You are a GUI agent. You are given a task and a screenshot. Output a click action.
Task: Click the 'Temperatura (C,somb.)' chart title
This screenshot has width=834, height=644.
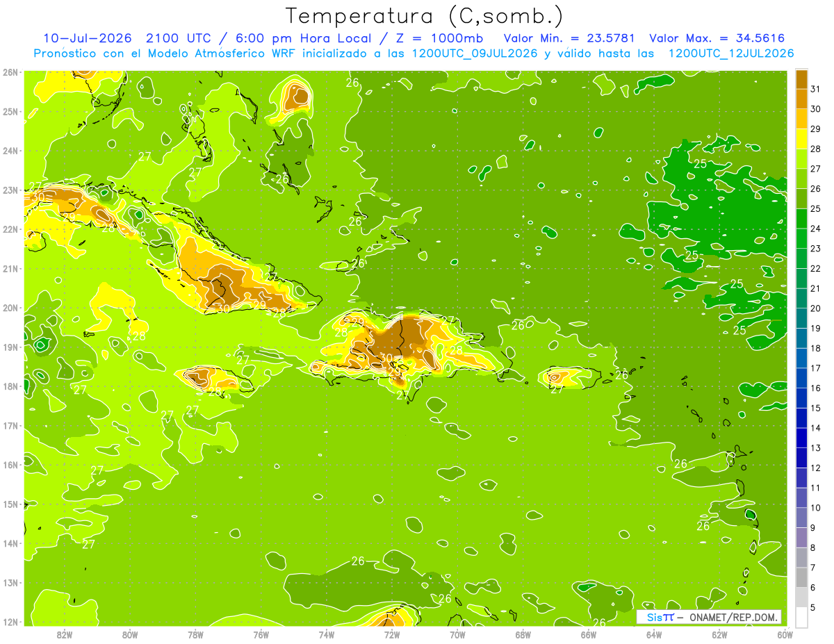point(425,16)
